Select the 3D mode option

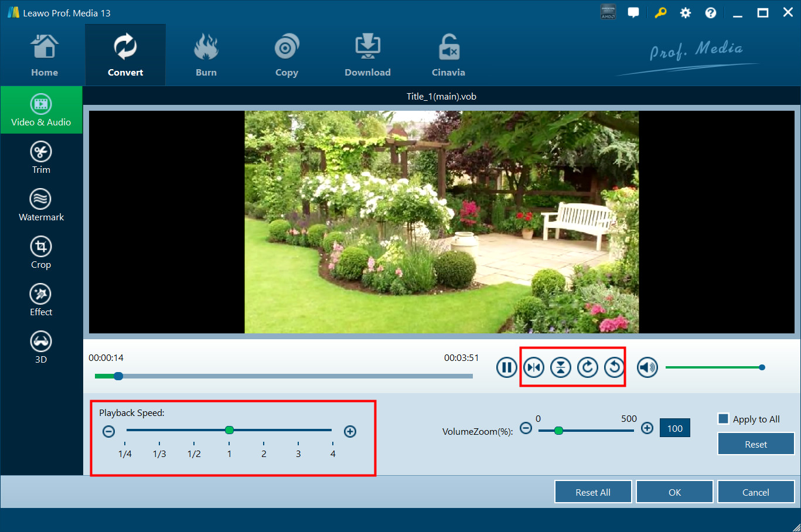41,347
